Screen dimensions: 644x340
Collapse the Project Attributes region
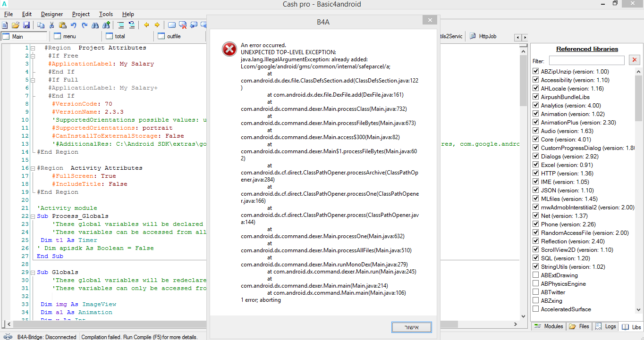pos(33,48)
